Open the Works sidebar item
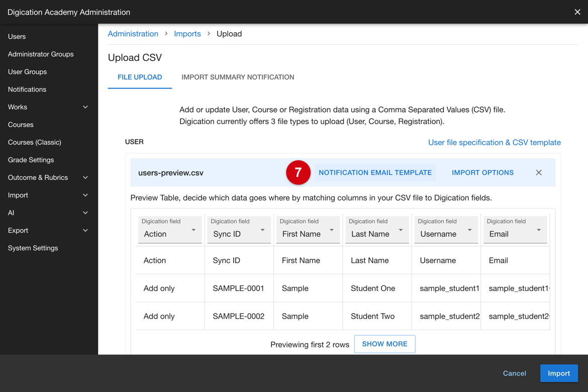The width and height of the screenshot is (588, 392). tap(17, 107)
